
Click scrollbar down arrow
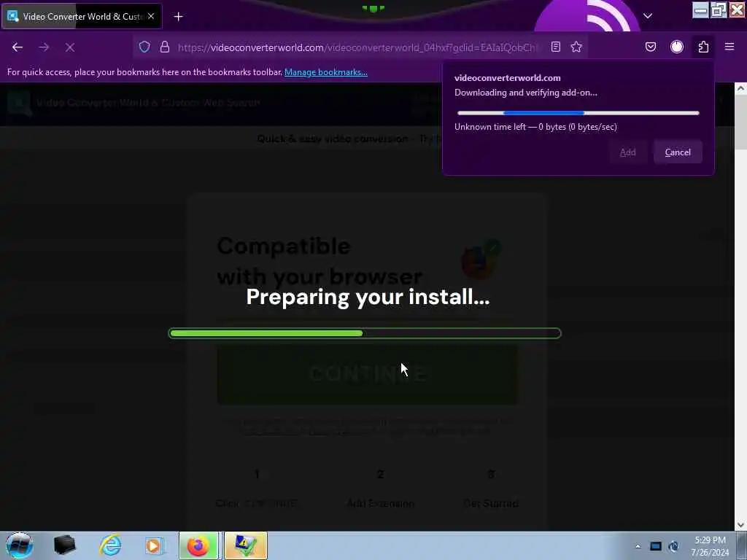pos(740,525)
